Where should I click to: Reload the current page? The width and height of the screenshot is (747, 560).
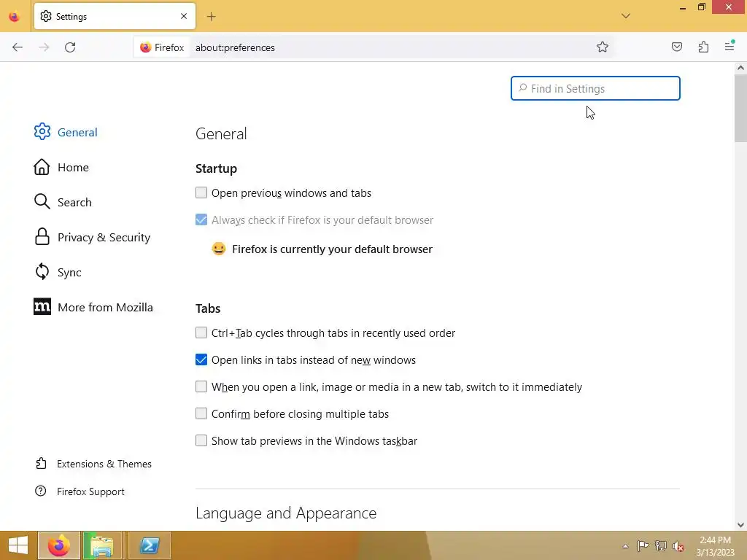point(70,47)
